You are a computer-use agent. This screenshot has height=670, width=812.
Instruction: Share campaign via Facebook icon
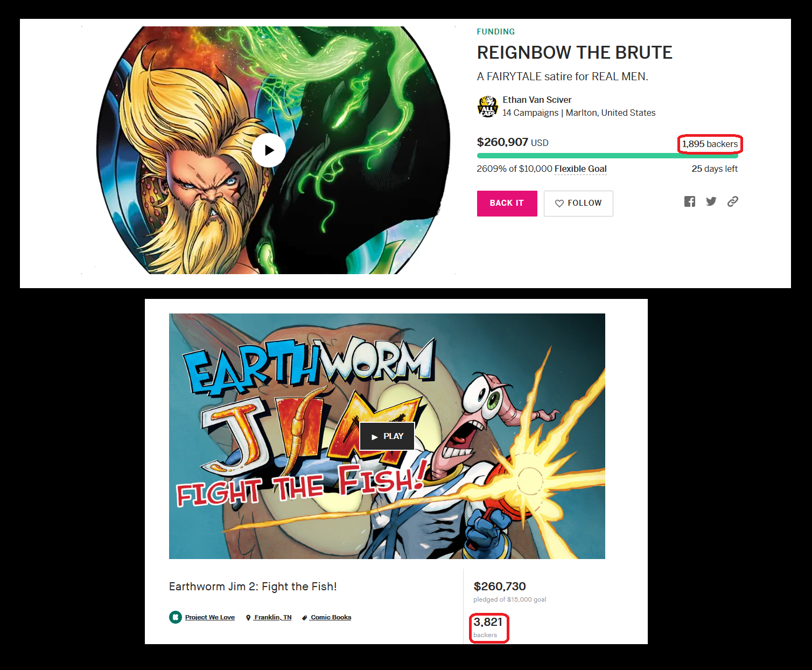(x=690, y=201)
